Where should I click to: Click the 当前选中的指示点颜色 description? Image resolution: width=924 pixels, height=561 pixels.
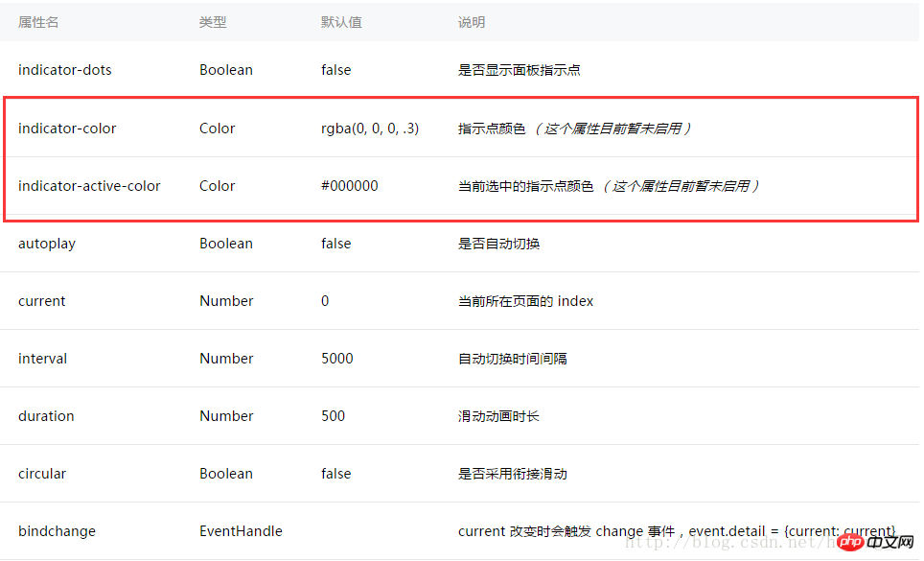[x=525, y=186]
